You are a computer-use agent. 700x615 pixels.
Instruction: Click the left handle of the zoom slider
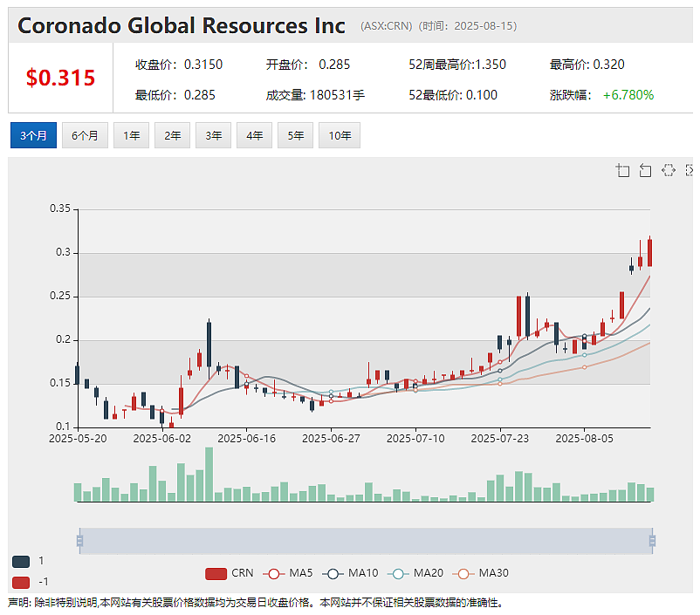click(80, 541)
